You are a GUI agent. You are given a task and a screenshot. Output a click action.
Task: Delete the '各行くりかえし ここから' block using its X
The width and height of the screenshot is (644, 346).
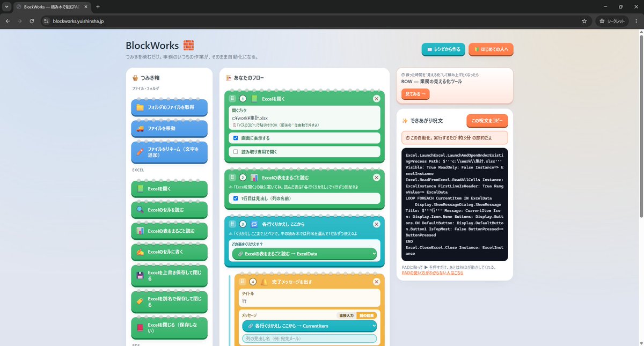376,224
